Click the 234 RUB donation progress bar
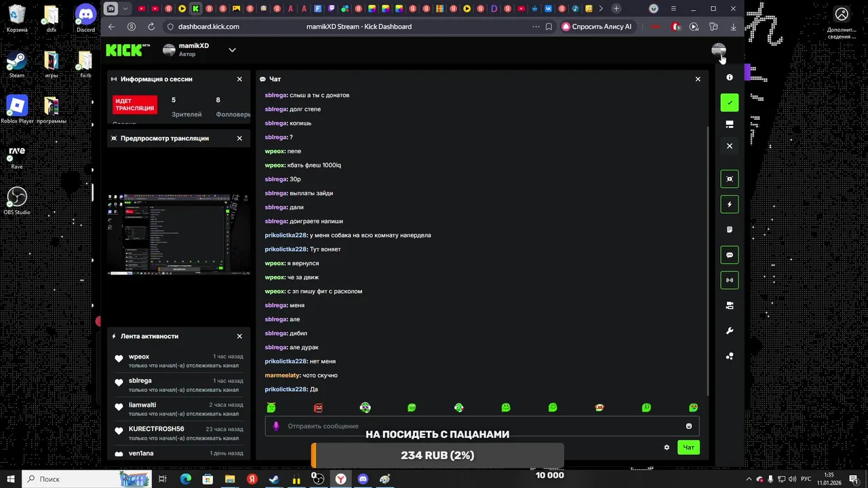 coord(437,455)
